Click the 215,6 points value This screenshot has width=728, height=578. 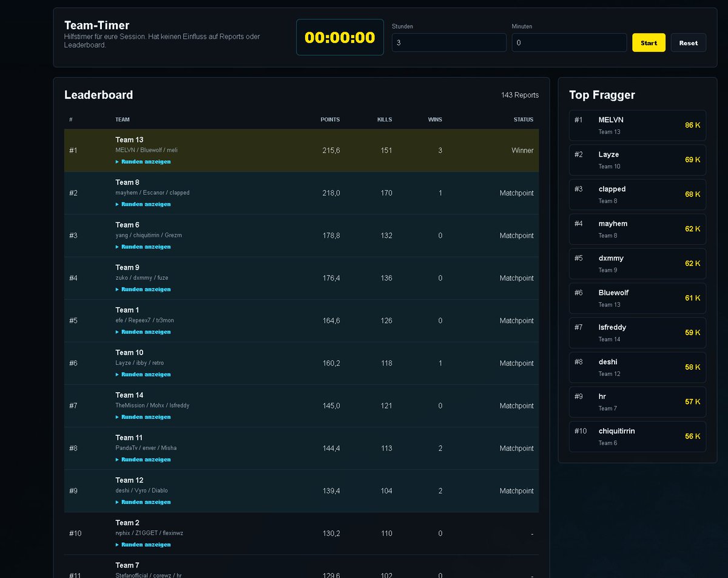(x=331, y=151)
